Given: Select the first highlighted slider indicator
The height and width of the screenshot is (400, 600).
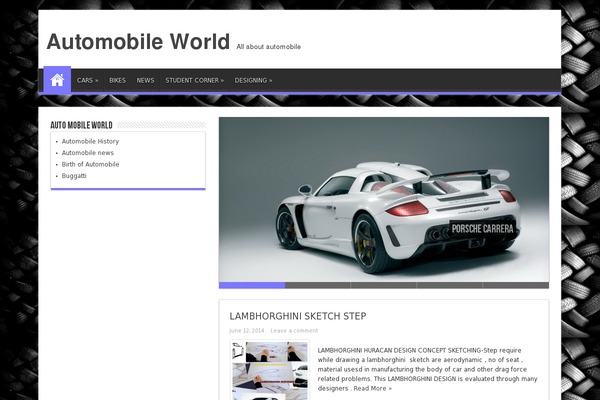Looking at the screenshot, I should pos(252,285).
